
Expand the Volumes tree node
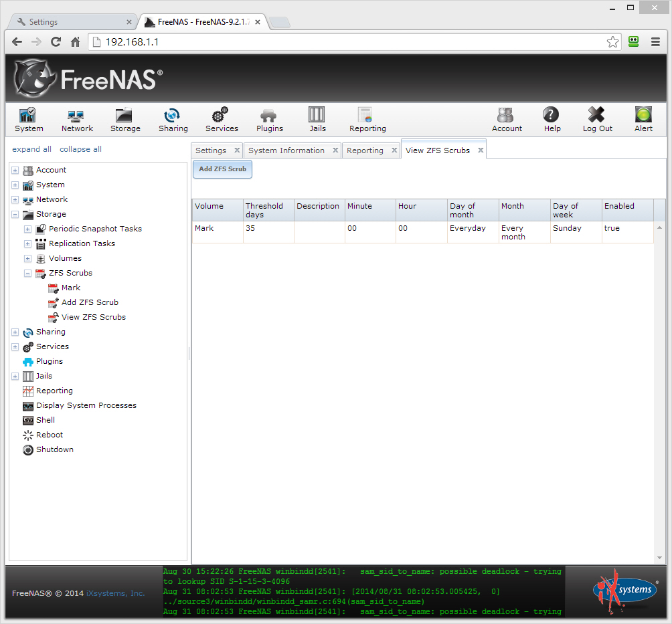28,259
